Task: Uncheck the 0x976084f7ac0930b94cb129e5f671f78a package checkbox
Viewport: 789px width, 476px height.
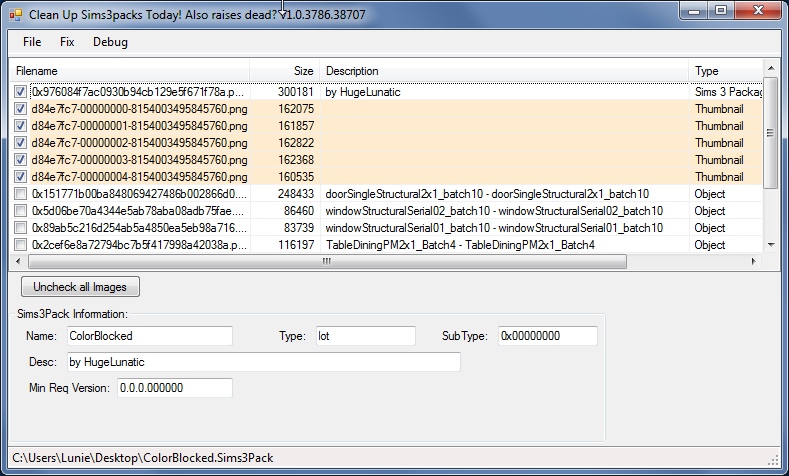Action: (21, 92)
